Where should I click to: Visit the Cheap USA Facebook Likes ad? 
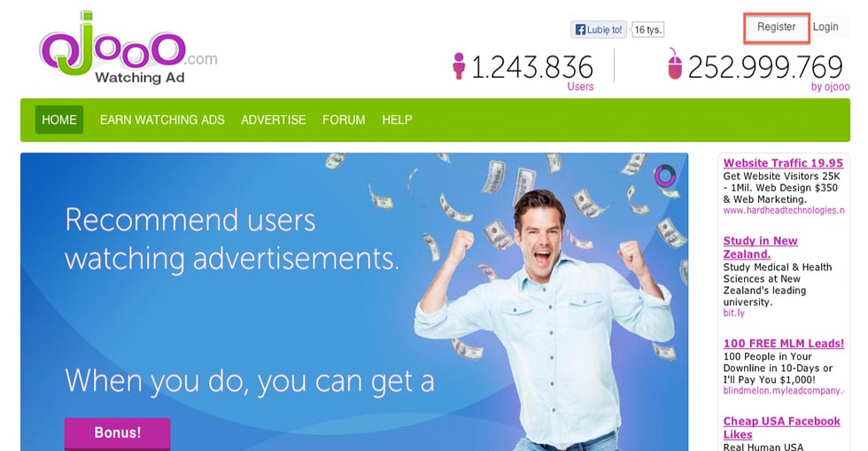point(781,428)
